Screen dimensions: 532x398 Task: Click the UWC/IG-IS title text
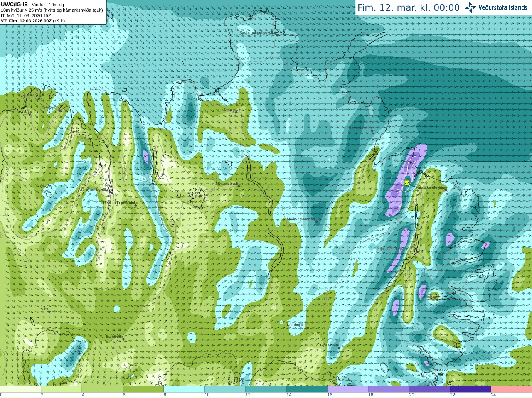[14, 4]
